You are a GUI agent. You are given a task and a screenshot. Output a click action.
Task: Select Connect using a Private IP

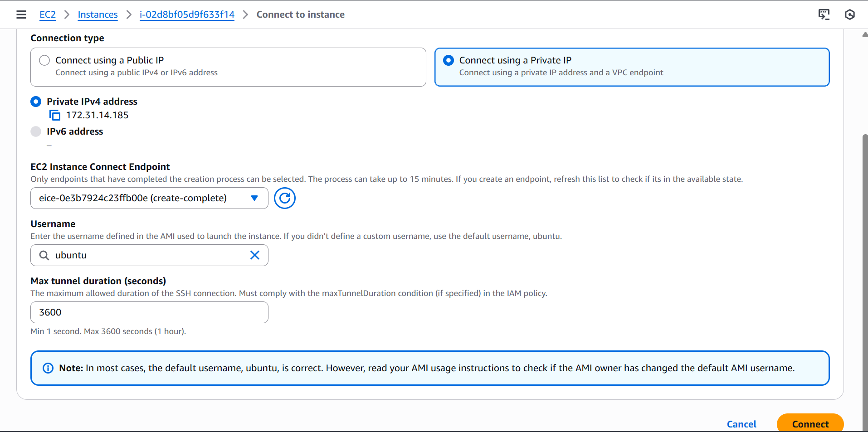point(449,60)
